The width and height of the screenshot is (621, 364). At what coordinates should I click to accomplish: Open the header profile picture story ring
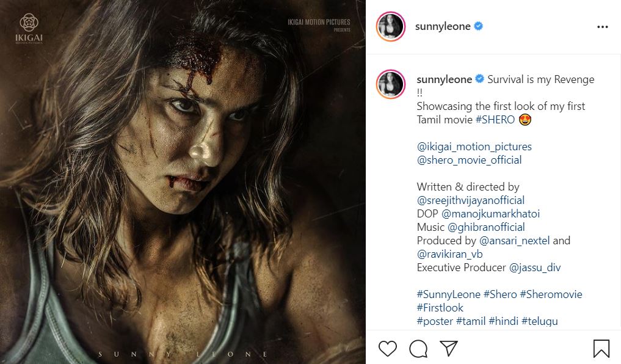tap(391, 26)
